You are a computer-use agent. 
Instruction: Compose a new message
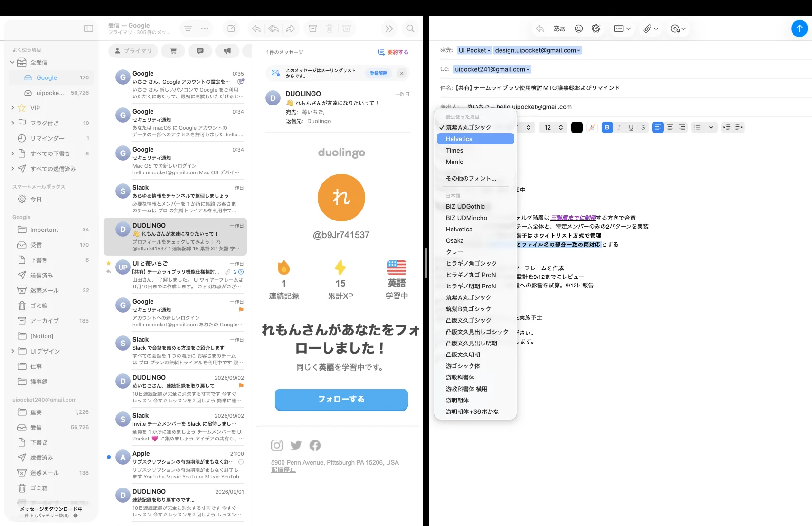[231, 29]
